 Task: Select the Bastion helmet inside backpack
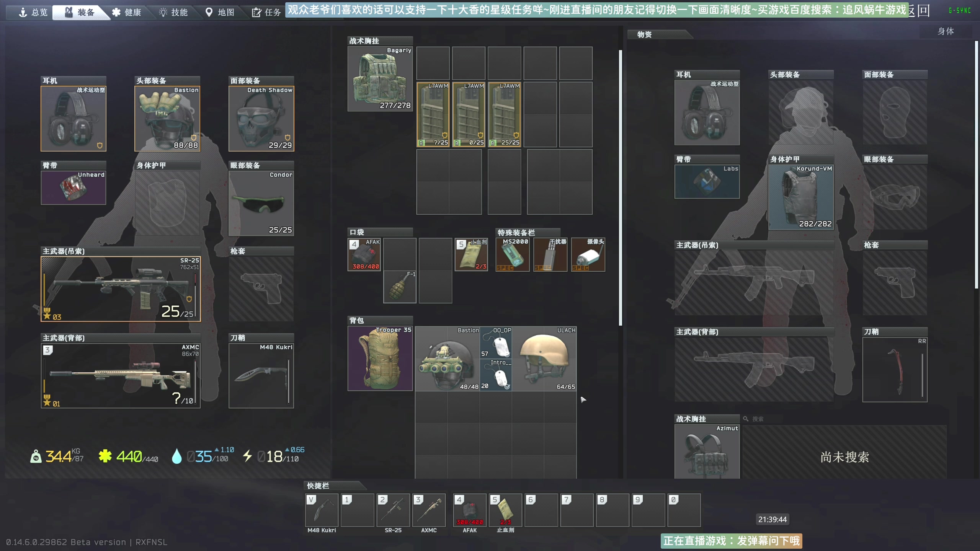(x=448, y=359)
